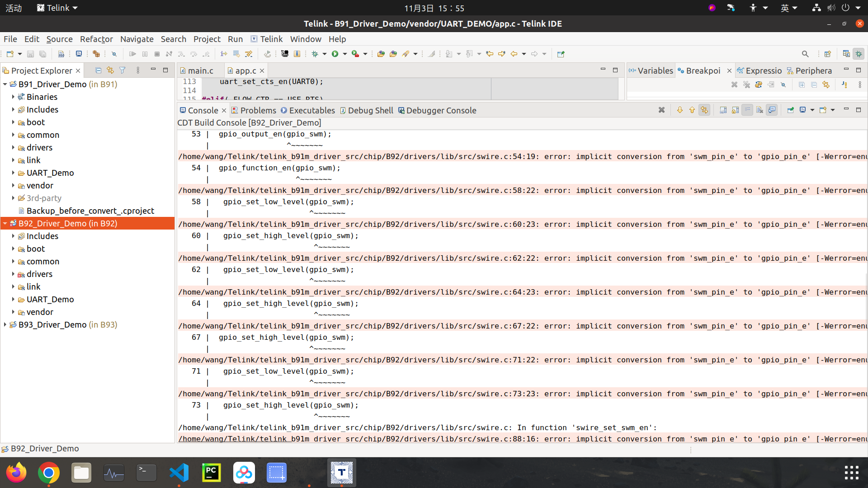
Task: Click the chip programming tool icon
Action: point(285,54)
